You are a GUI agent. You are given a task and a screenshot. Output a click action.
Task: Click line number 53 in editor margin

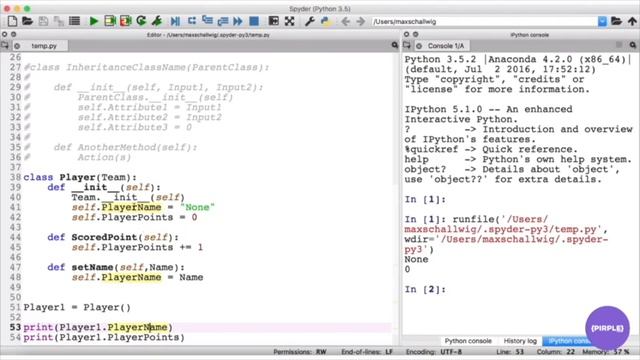tap(15, 327)
